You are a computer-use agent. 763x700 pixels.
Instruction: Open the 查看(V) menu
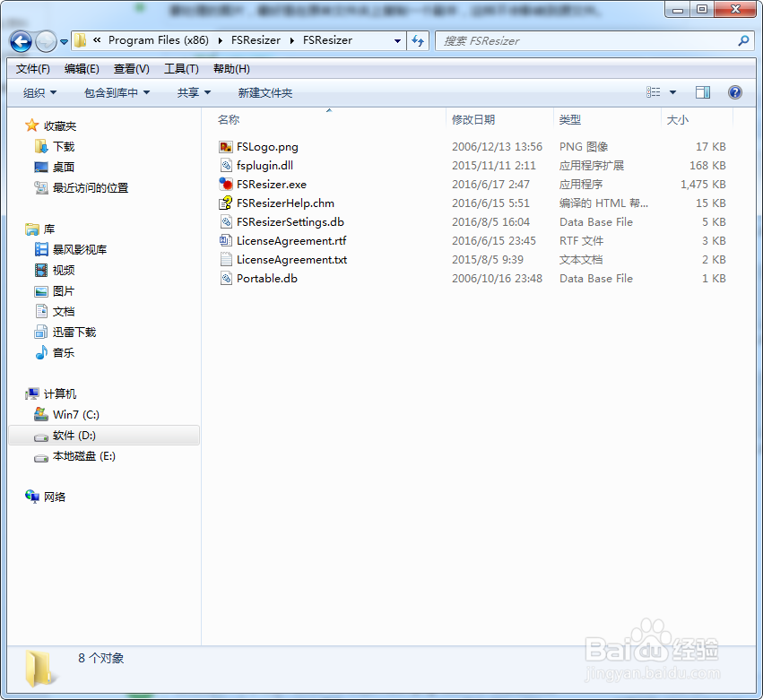pyautogui.click(x=132, y=69)
